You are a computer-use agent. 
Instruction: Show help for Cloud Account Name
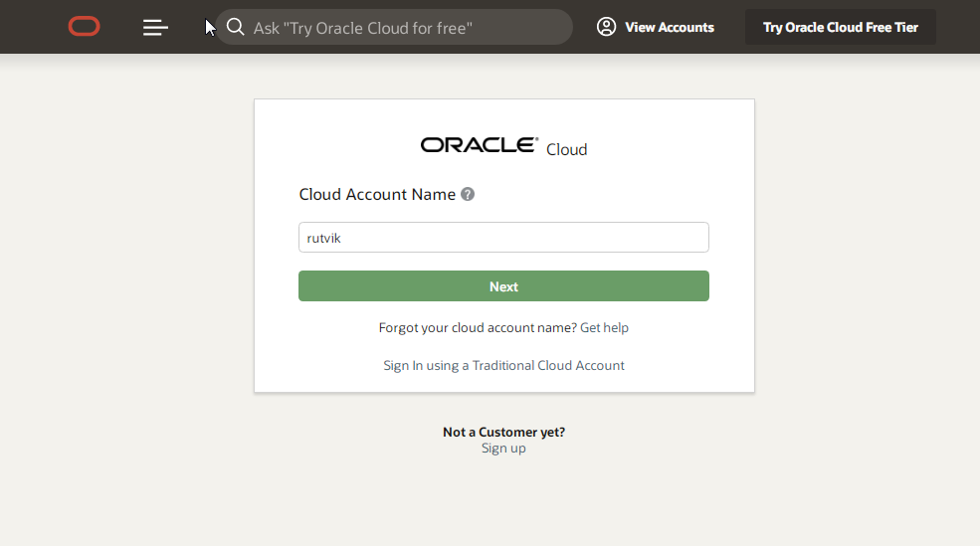point(468,194)
